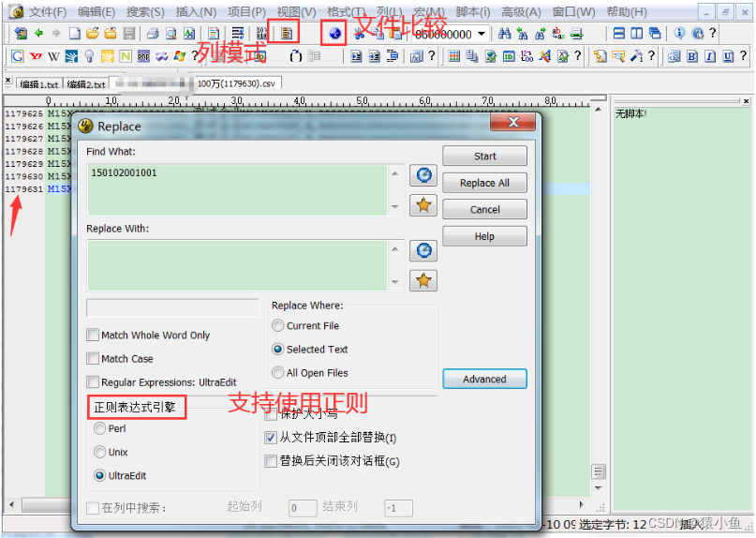
Task: Click the Underline U HTML toolbar icon
Action: (728, 56)
